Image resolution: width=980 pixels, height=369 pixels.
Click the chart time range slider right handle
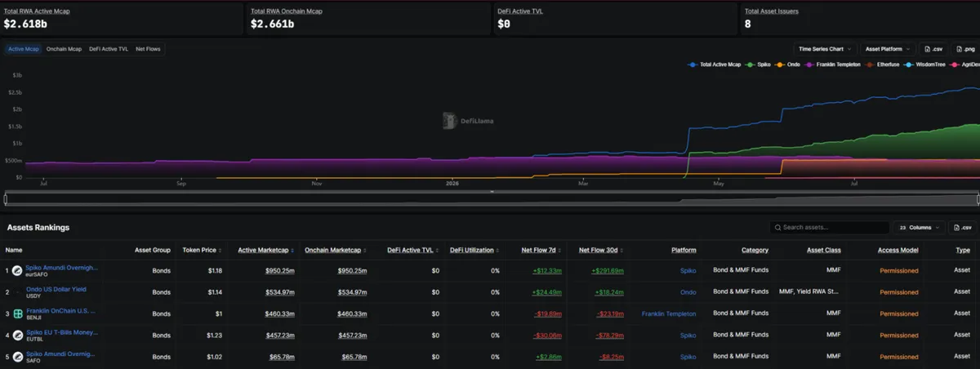977,198
